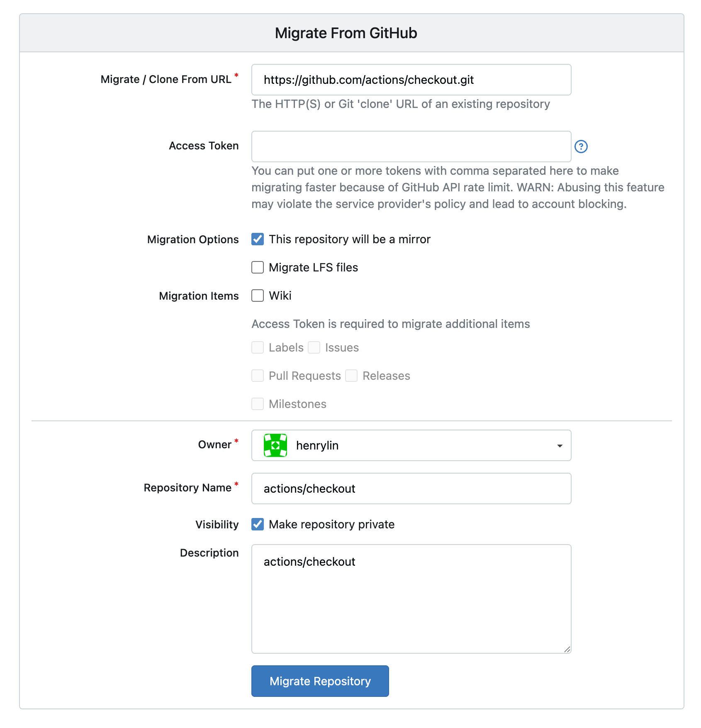
Task: Open the Owner dropdown list
Action: [x=411, y=445]
